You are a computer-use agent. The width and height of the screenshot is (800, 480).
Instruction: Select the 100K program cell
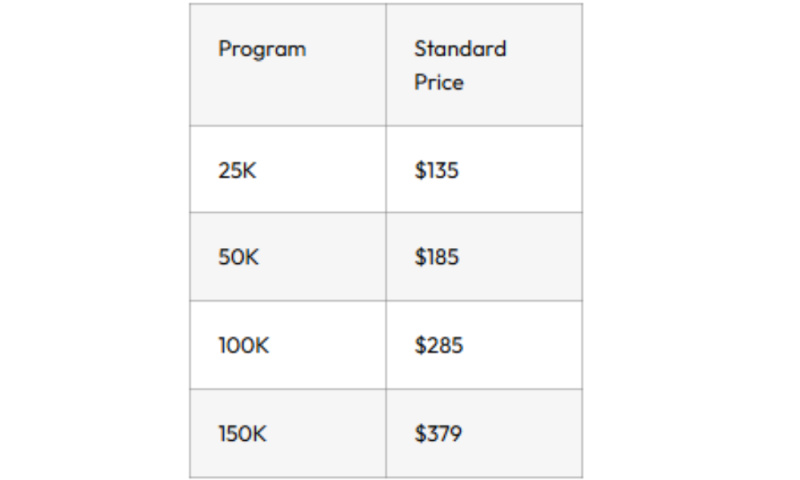pyautogui.click(x=243, y=346)
